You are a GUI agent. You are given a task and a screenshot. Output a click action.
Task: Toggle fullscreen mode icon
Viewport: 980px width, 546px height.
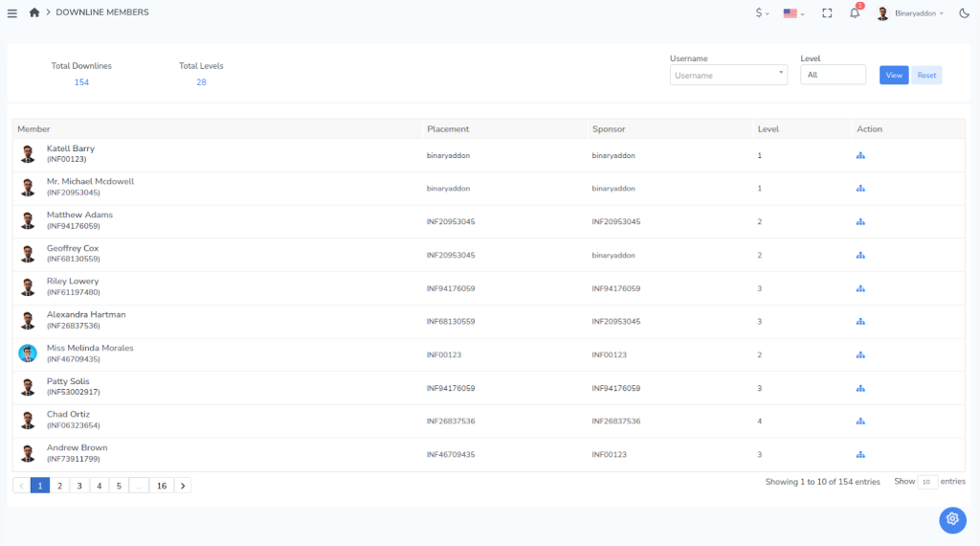click(827, 13)
